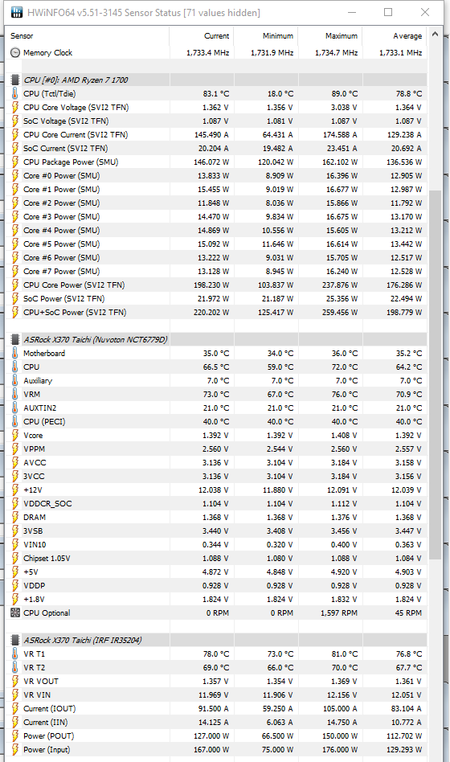This screenshot has width=450, height=762.
Task: Click the 3.038 V maximum core voltage value
Action: [x=344, y=107]
